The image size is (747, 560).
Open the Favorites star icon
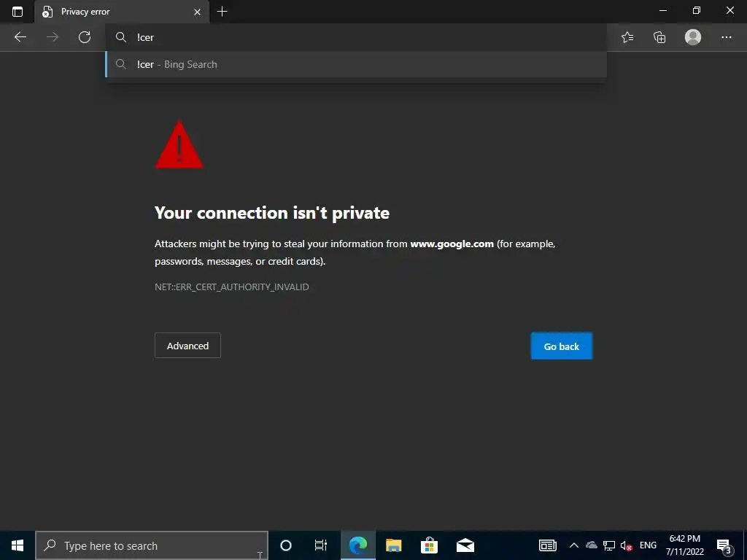click(x=627, y=37)
